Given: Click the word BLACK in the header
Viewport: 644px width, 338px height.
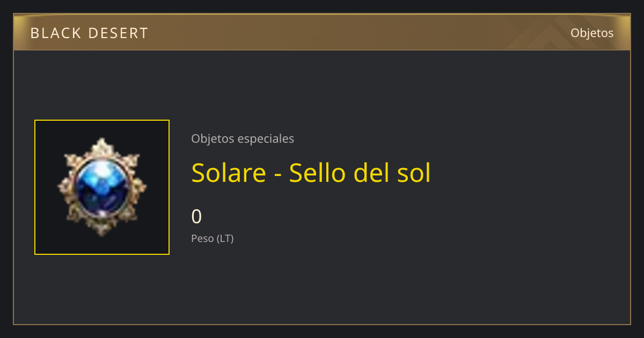Looking at the screenshot, I should pyautogui.click(x=56, y=33).
